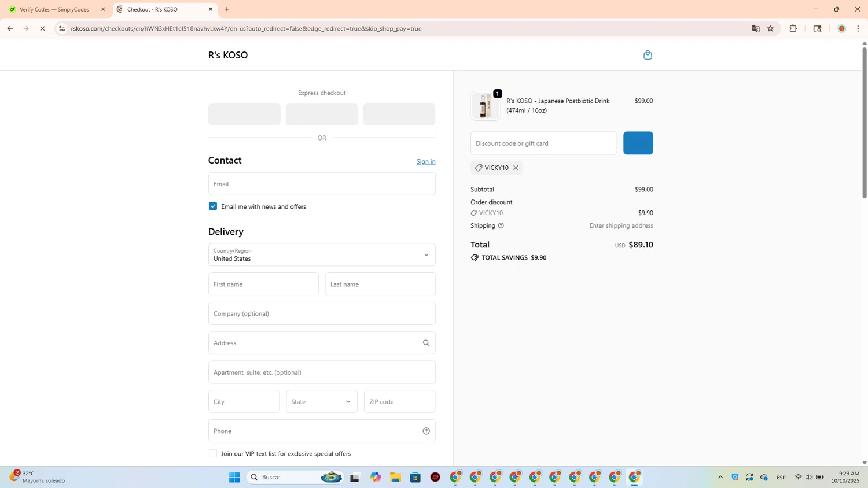Focus the ZIP code field

point(399,402)
